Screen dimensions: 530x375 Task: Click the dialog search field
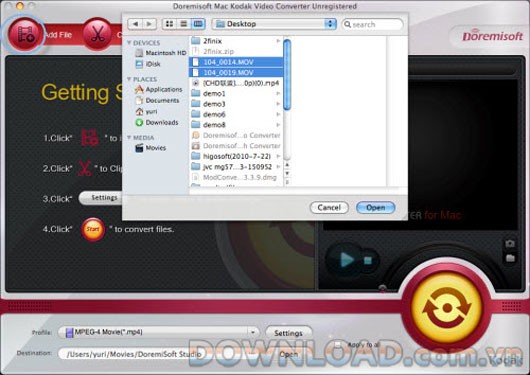click(x=372, y=24)
